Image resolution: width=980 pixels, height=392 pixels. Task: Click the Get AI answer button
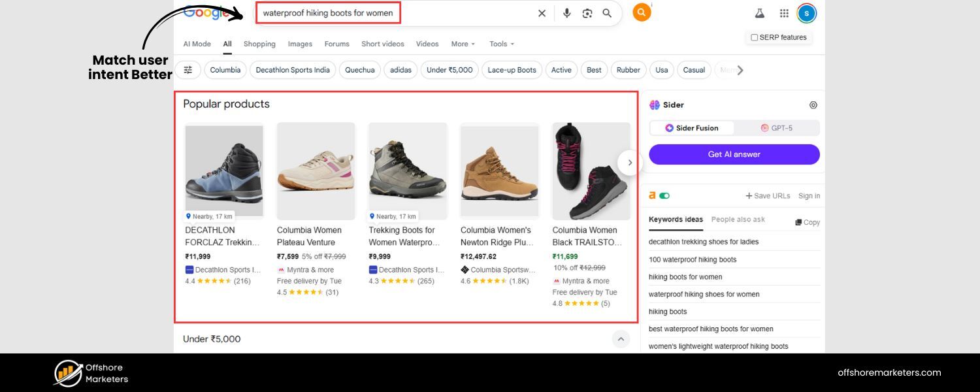734,154
